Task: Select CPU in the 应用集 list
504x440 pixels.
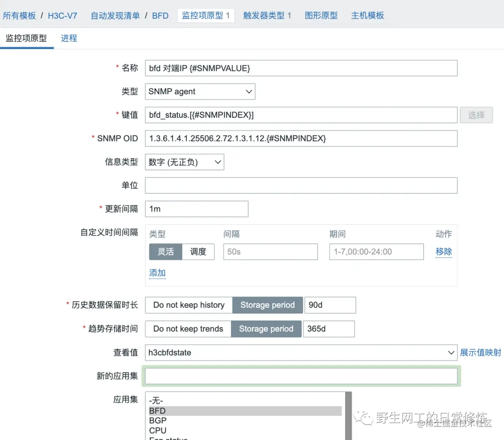Action: coord(245,430)
